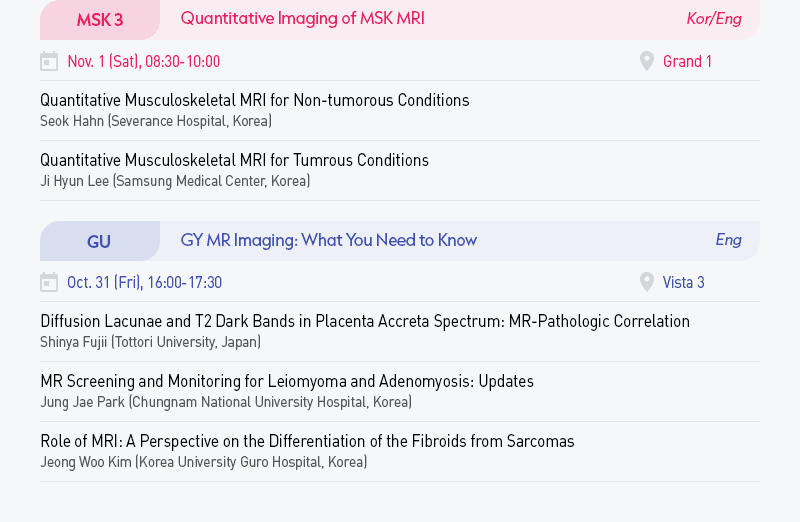Select the GU session tab

[99, 241]
